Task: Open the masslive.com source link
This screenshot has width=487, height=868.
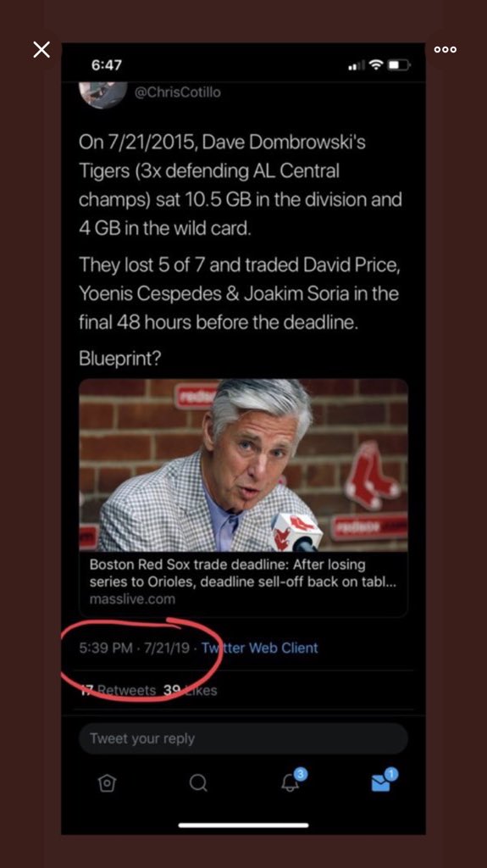Action: (x=132, y=599)
